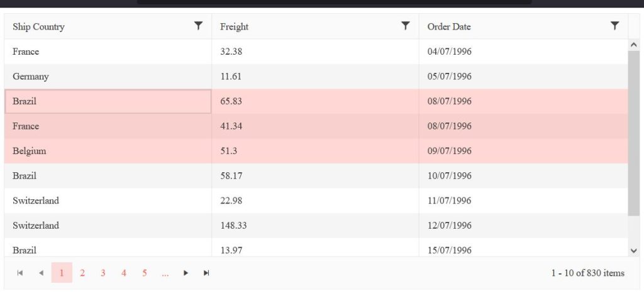Select page 5 in the pager
The width and height of the screenshot is (644, 296).
145,273
